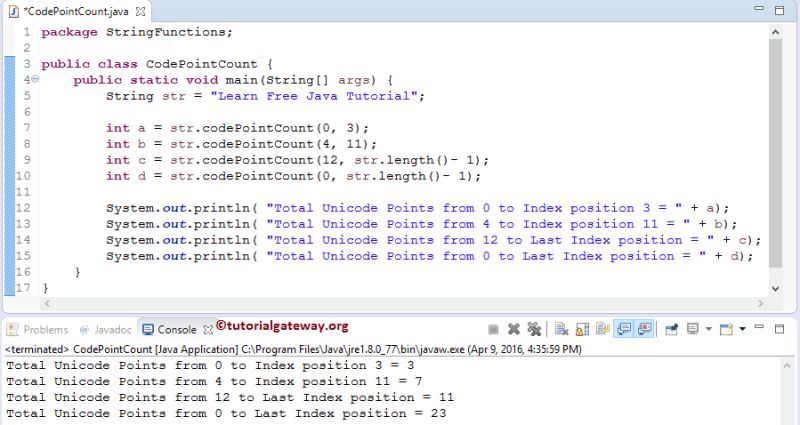Click closing brace on line 17
800x425 pixels.
45,288
